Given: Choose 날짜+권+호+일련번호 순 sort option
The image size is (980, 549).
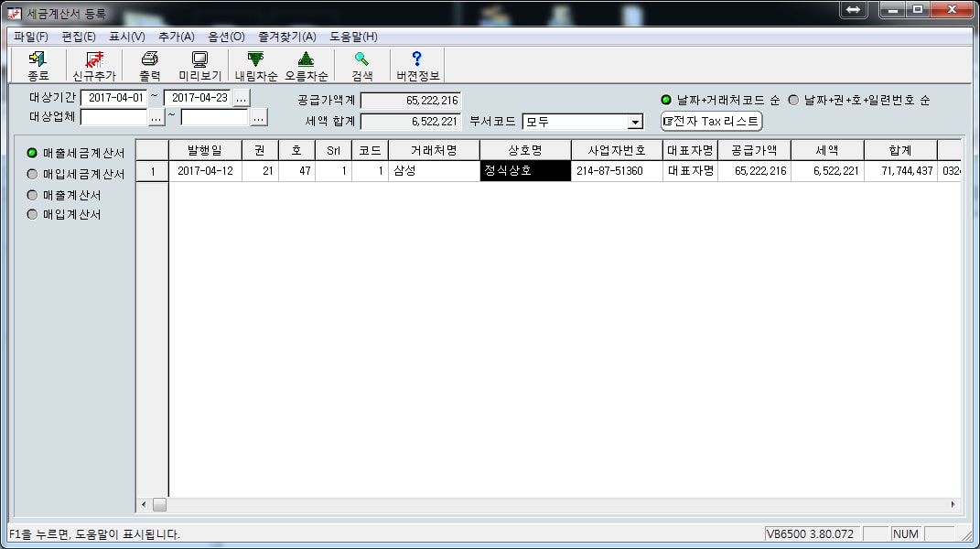Looking at the screenshot, I should [x=793, y=100].
